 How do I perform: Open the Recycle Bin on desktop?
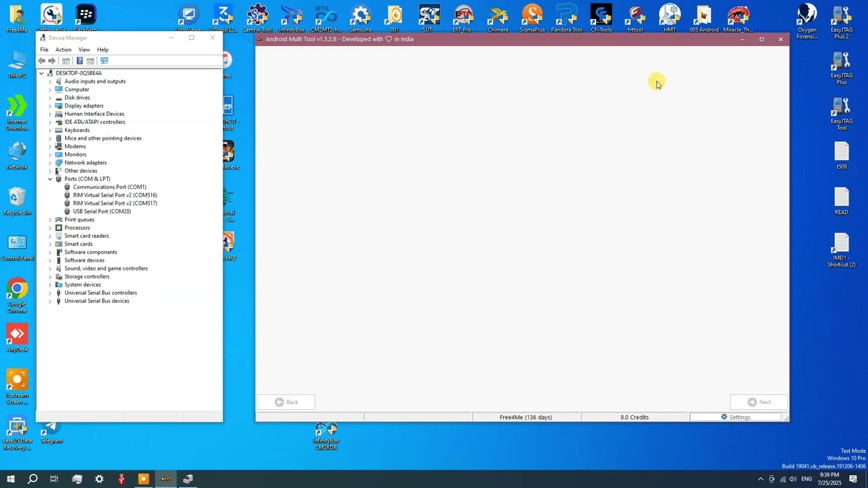coord(17,201)
